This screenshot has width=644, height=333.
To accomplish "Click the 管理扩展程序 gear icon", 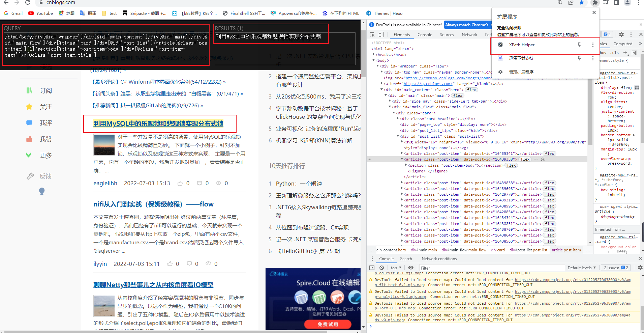I will coord(500,72).
